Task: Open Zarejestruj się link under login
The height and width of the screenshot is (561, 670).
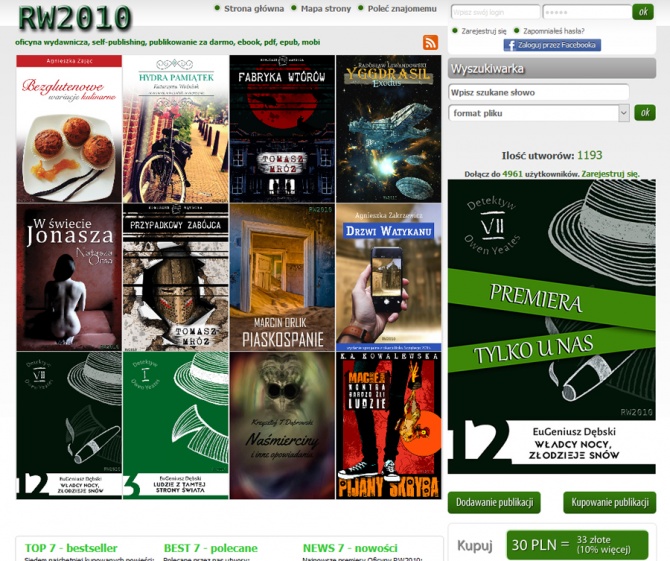Action: tap(484, 31)
